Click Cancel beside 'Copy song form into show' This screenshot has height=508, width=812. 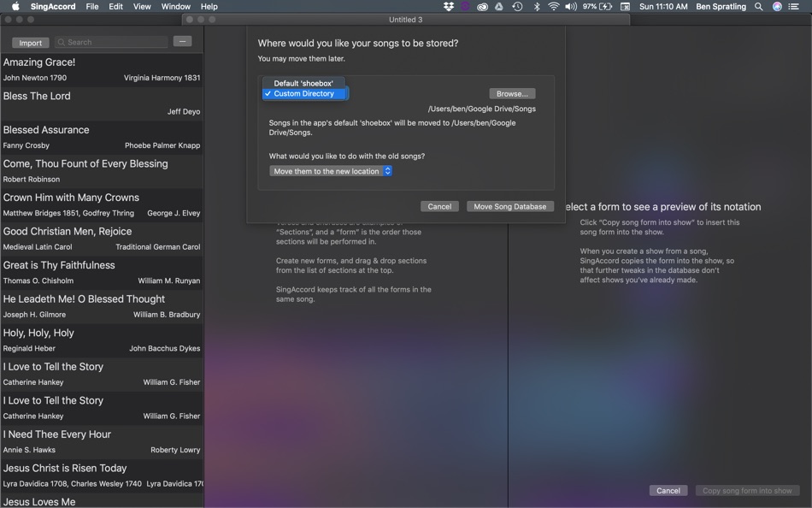click(x=668, y=490)
